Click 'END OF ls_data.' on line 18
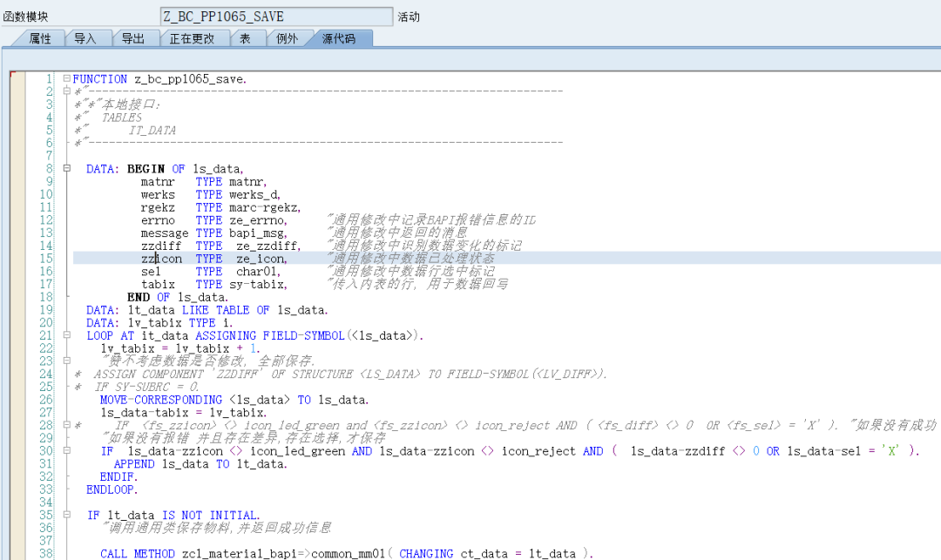This screenshot has height=560, width=941. [x=178, y=297]
